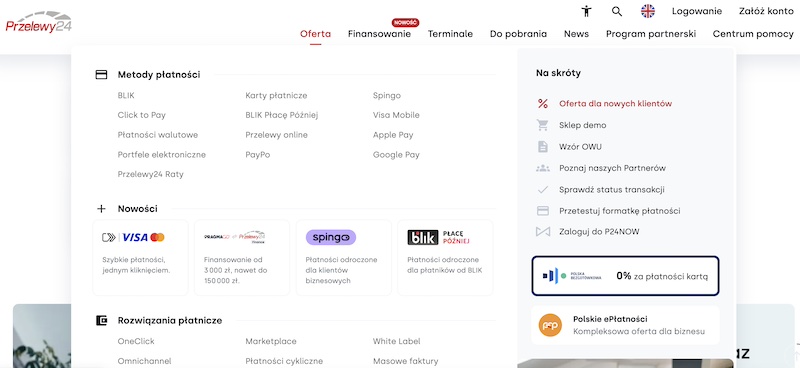Click the spingo purple logo

(x=331, y=237)
